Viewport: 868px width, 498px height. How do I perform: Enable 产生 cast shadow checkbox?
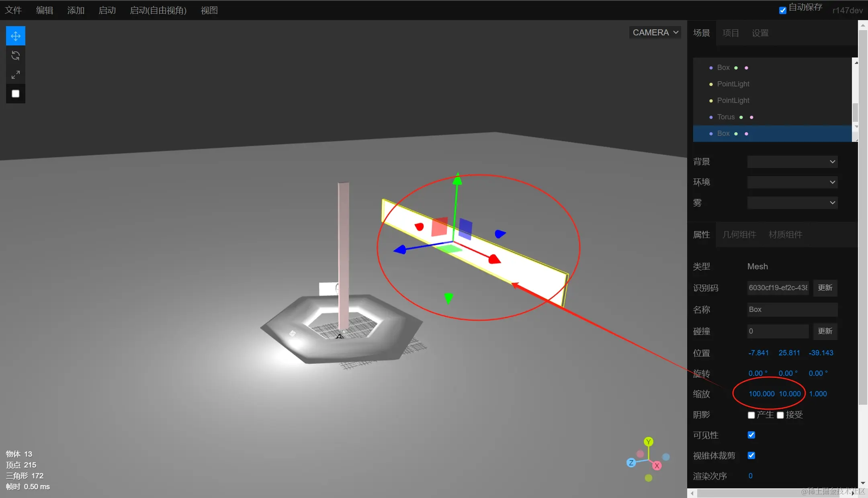[x=751, y=415]
